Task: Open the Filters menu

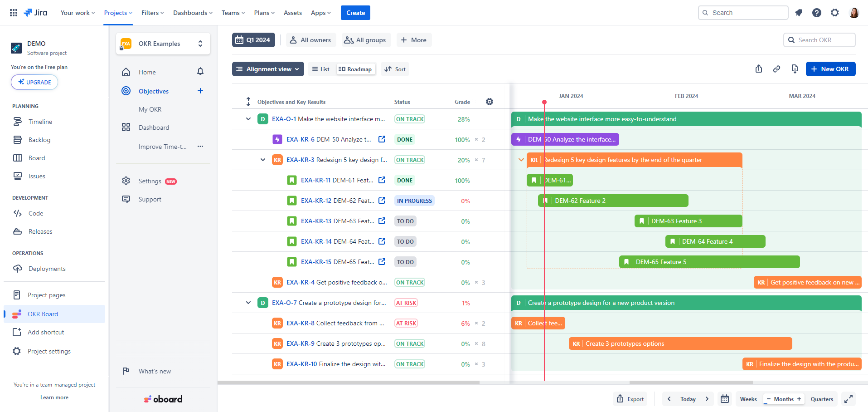Action: [153, 13]
